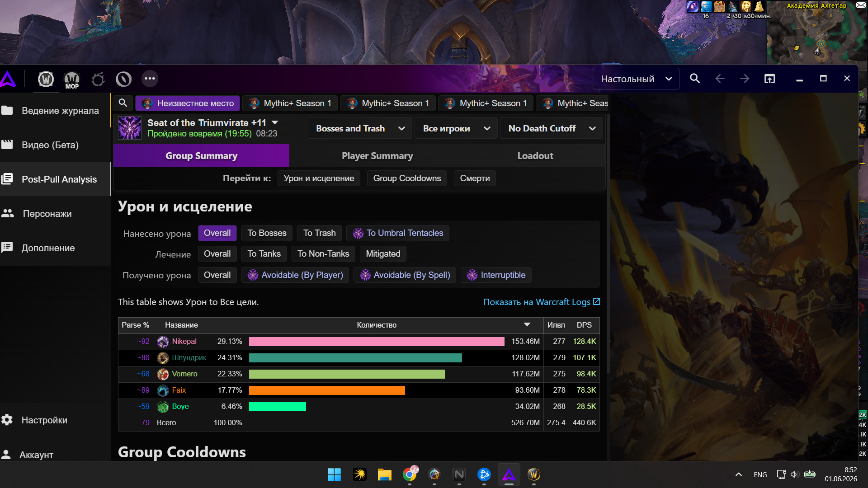
Task: Click player name Faix
Action: click(179, 390)
